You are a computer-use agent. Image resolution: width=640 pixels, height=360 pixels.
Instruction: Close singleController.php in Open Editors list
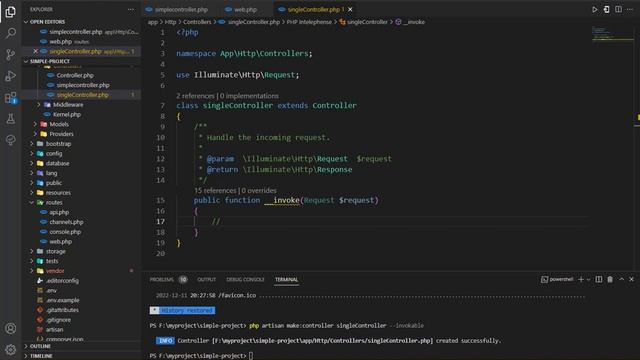36,51
